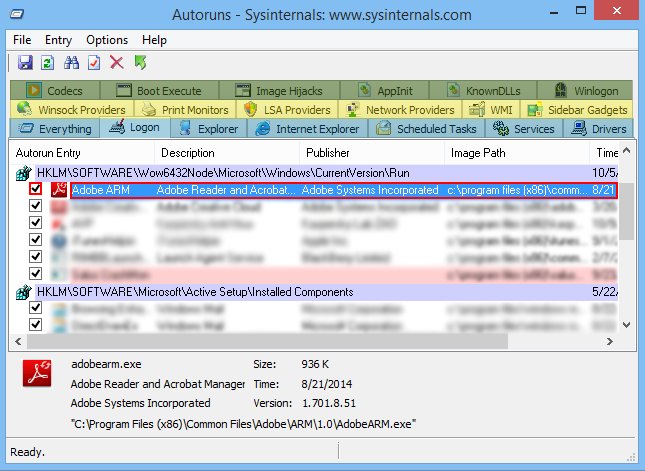Click adobearm.exe filename in details pane
Image resolution: width=645 pixels, height=471 pixels.
click(106, 364)
